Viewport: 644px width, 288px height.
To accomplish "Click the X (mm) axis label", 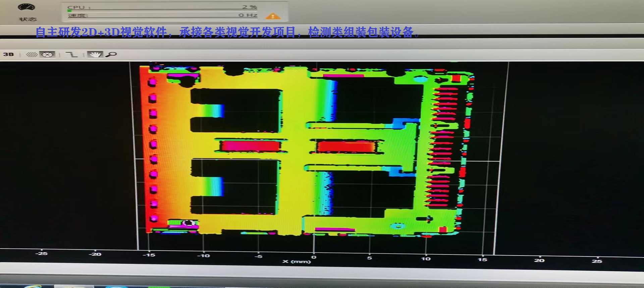I will (x=297, y=261).
